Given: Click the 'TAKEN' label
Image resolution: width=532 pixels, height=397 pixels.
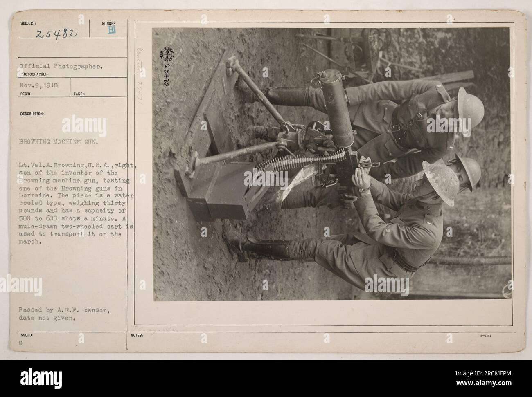Looking at the screenshot, I should tap(79, 94).
